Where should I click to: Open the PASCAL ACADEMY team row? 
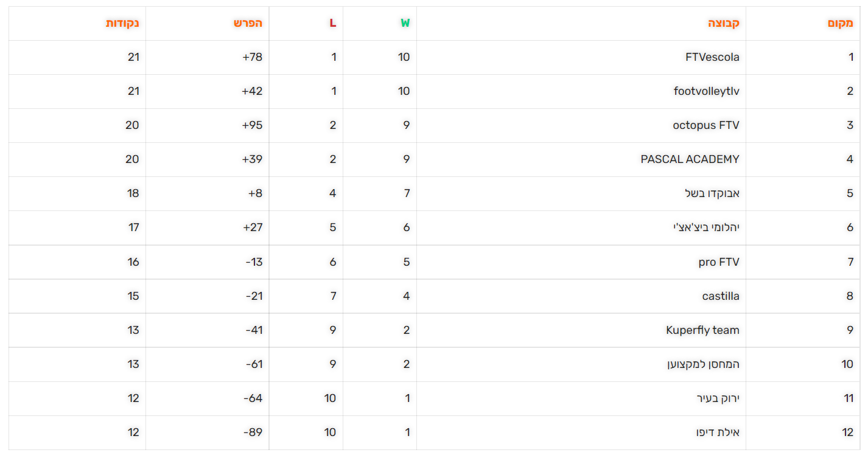pyautogui.click(x=690, y=159)
